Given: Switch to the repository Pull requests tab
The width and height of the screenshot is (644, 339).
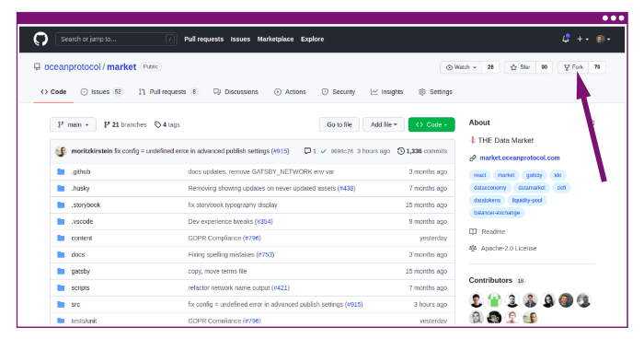Looking at the screenshot, I should point(168,92).
